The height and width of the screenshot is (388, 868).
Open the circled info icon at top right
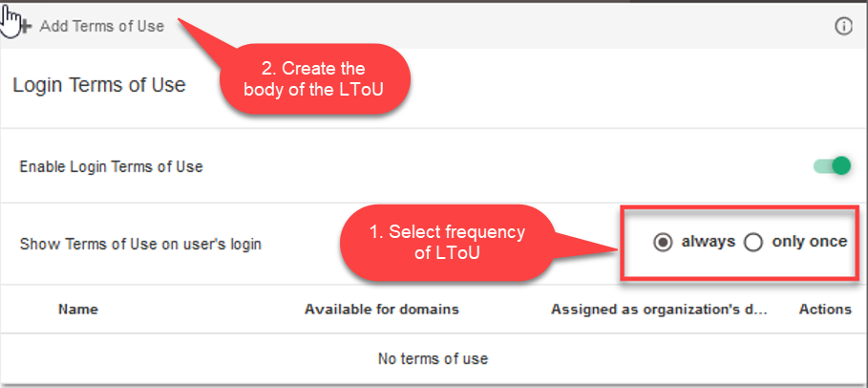[843, 26]
